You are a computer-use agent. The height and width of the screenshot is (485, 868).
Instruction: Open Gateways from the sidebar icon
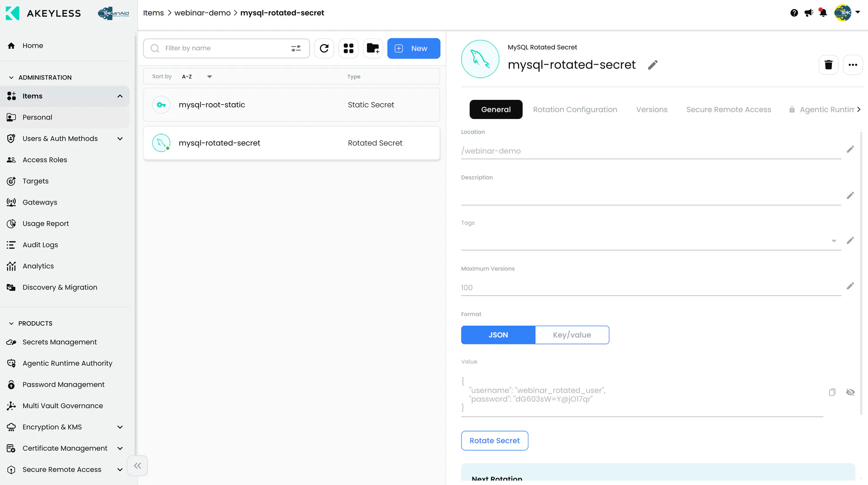coord(11,202)
